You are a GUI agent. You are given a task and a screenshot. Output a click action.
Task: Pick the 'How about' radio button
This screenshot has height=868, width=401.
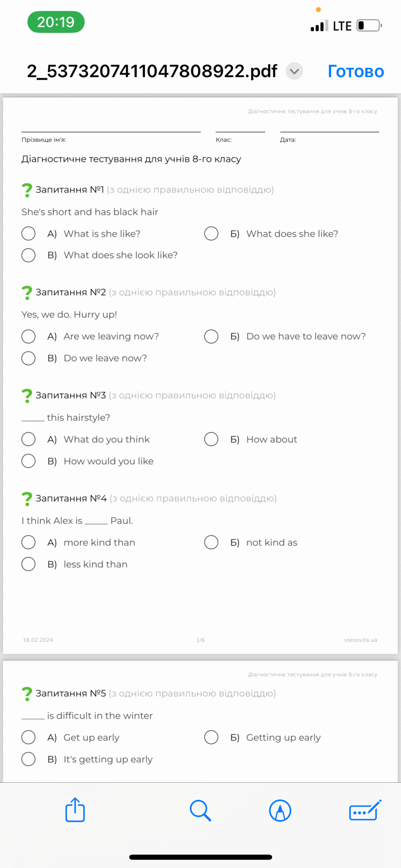pyautogui.click(x=211, y=439)
